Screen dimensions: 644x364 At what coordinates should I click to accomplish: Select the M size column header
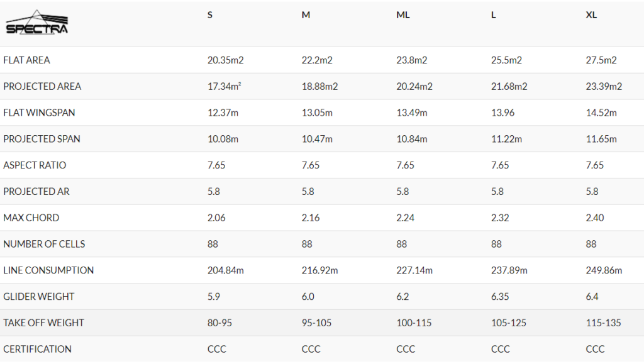306,15
